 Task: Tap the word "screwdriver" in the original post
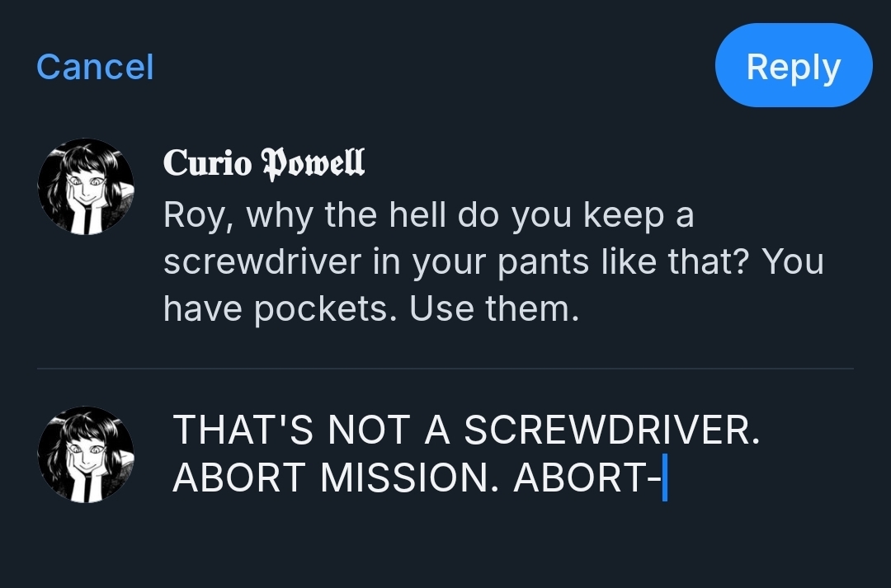coord(262,262)
